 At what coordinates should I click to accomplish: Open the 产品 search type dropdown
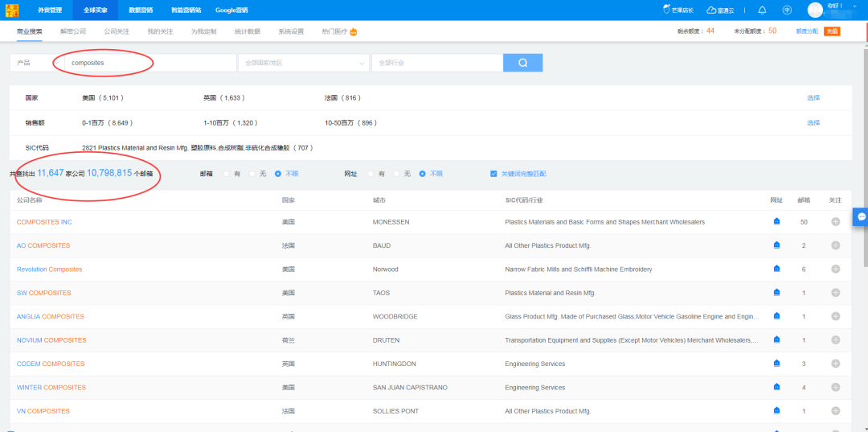[36, 63]
